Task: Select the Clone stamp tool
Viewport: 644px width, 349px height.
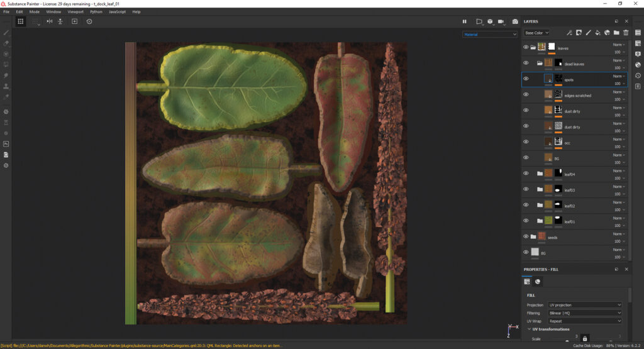Action: [x=6, y=86]
